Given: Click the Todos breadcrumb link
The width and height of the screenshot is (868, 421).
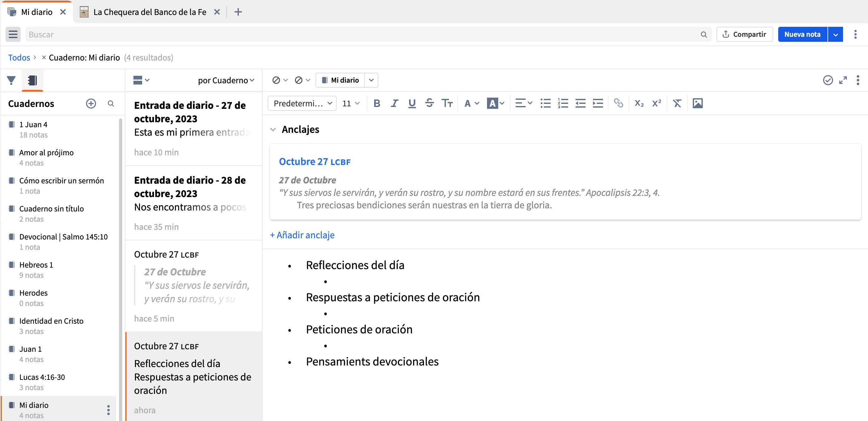Looking at the screenshot, I should pos(19,58).
